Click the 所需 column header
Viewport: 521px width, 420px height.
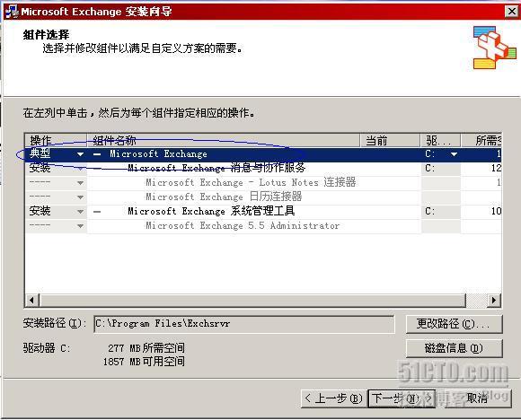point(481,140)
